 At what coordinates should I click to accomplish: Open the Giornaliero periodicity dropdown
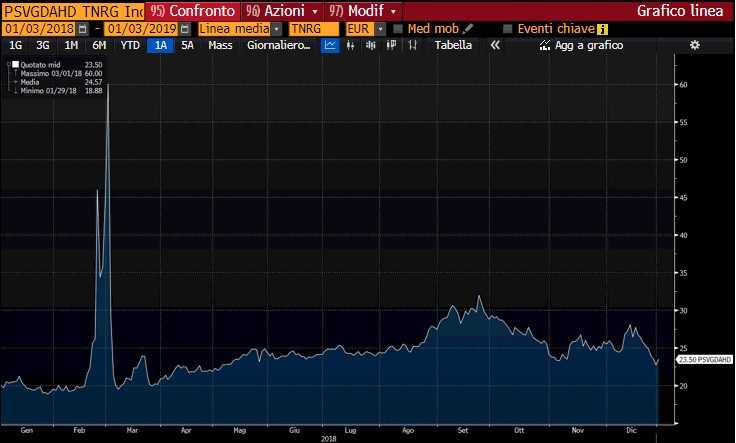tap(278, 45)
